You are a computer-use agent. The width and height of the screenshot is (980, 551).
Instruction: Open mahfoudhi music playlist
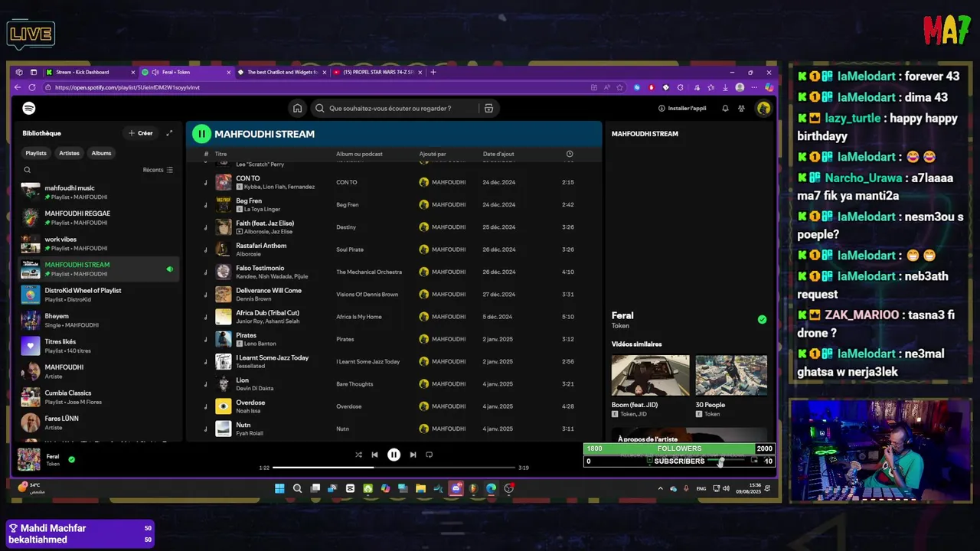100,192
